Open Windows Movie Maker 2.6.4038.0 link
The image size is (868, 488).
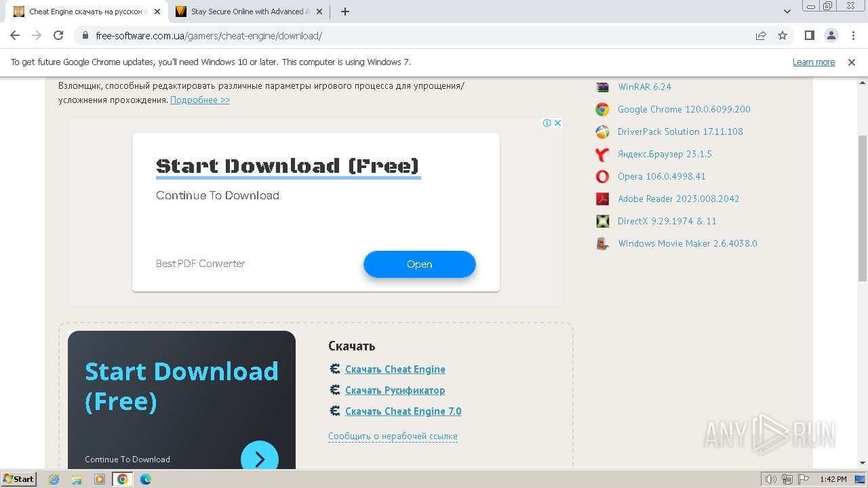click(x=687, y=243)
